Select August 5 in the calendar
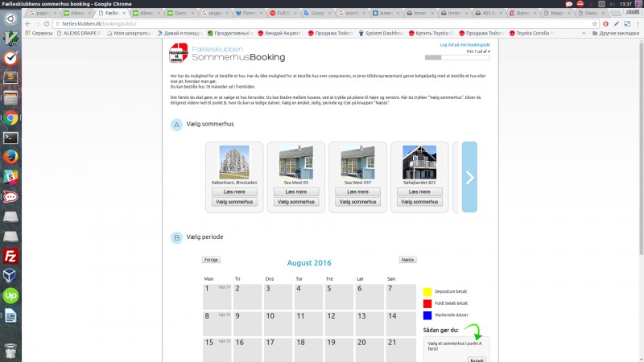Image resolution: width=644 pixels, height=362 pixels. (339, 296)
